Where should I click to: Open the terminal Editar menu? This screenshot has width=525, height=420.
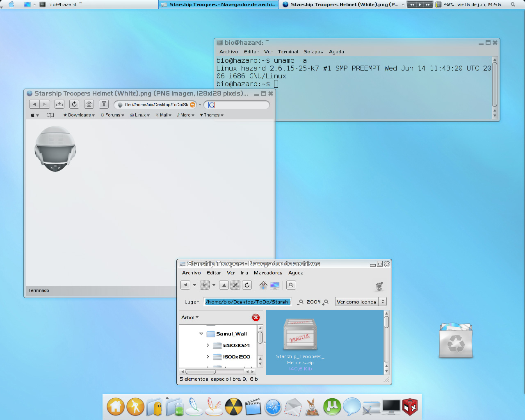pos(251,52)
